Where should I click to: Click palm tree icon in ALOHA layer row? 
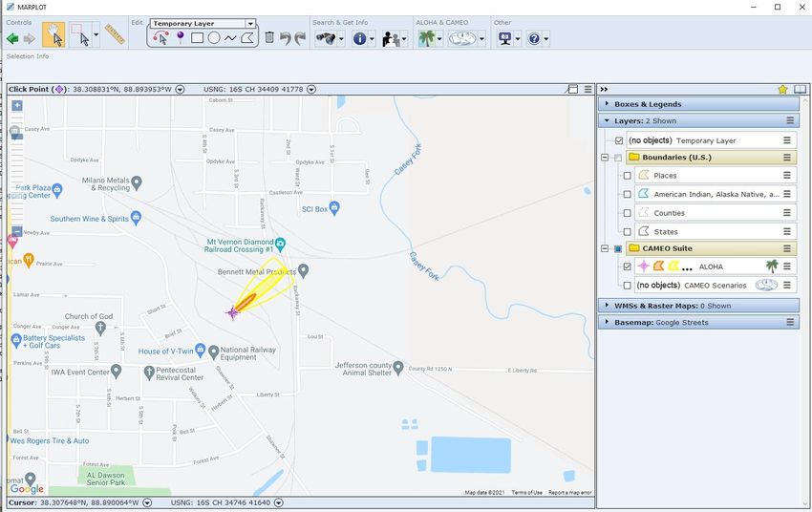[x=772, y=267]
